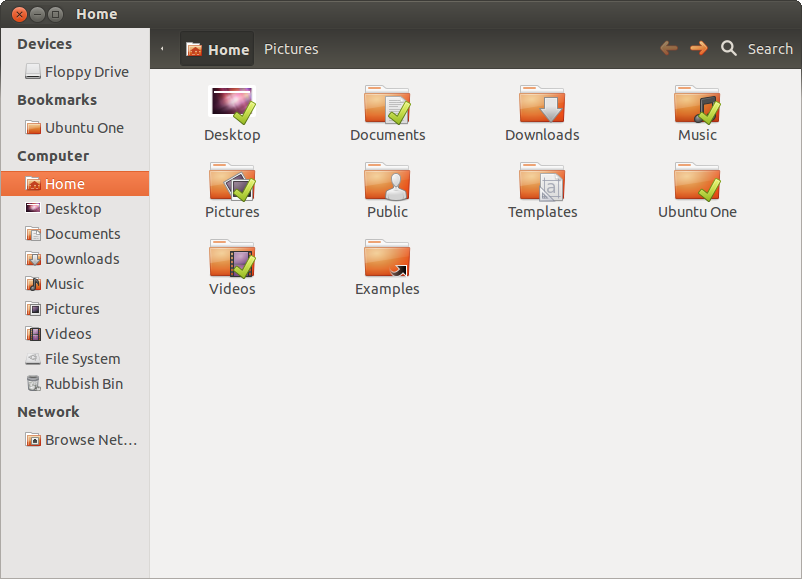Select the Videos folder icon in main view
This screenshot has height=579, width=802.
[x=232, y=259]
